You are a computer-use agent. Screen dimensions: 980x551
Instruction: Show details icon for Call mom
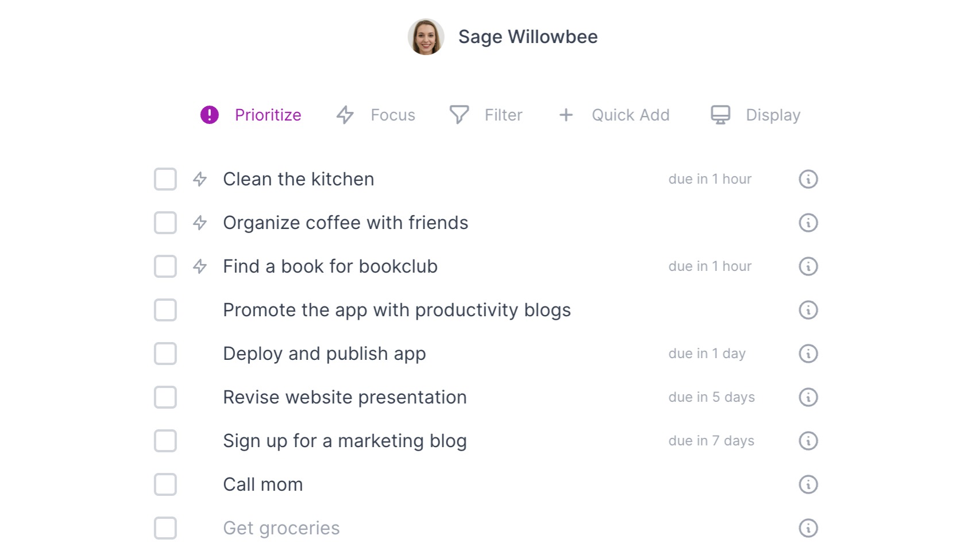click(x=808, y=484)
